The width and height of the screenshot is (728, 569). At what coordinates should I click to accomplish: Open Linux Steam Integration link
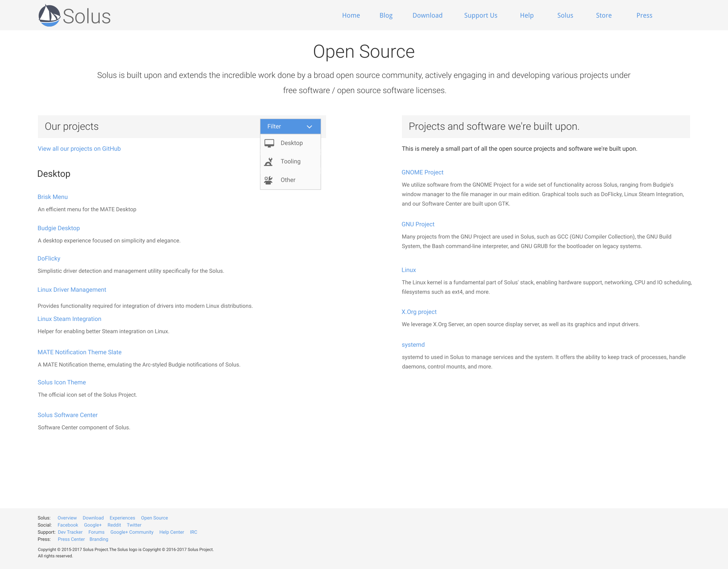pos(69,319)
